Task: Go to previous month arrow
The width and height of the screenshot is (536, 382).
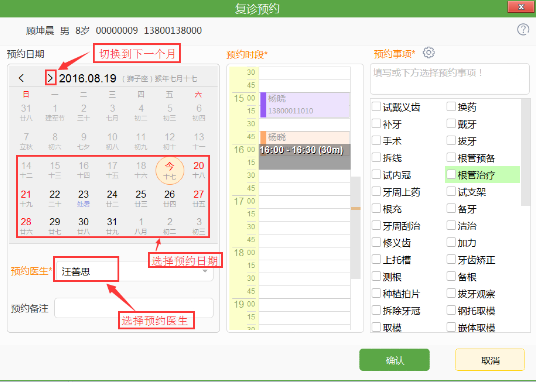Action: (x=22, y=78)
